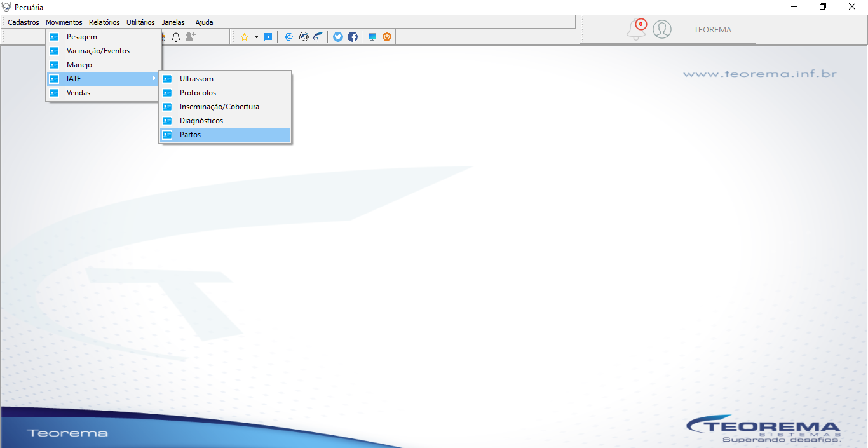This screenshot has height=448, width=868.
Task: Open the Pesagem menu entry
Action: click(x=104, y=37)
